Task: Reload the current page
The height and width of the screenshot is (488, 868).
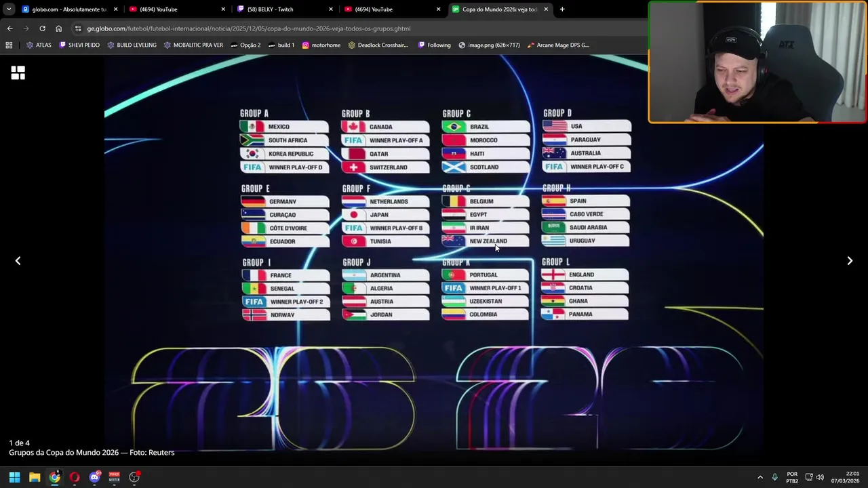Action: [42, 28]
